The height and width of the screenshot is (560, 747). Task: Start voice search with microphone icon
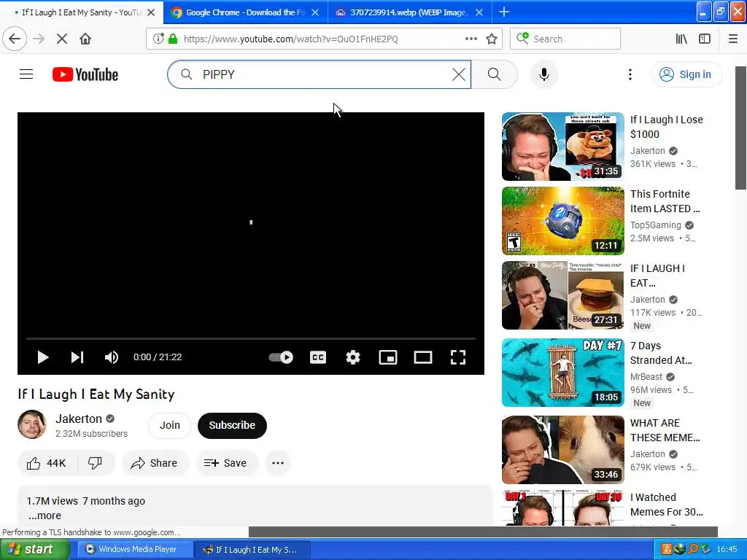pyautogui.click(x=543, y=74)
